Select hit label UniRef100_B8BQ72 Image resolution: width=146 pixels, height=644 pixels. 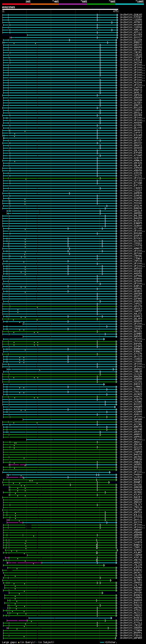point(131,42)
